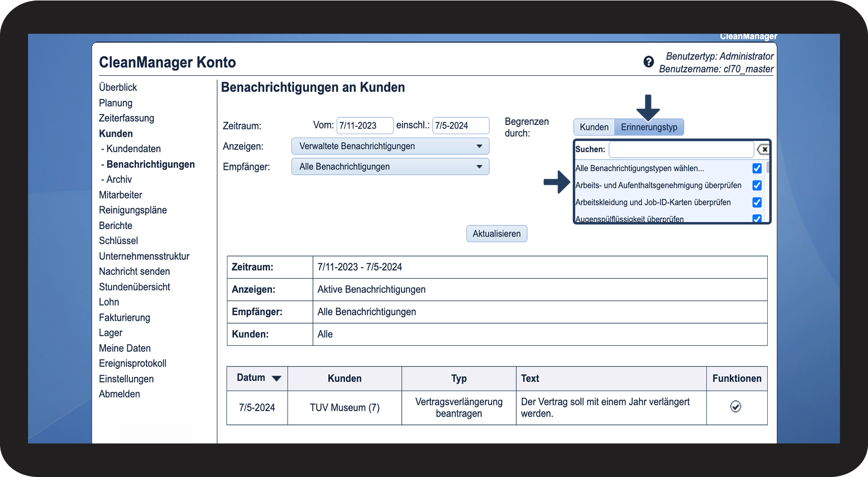This screenshot has height=477, width=868.
Task: Open the help question mark icon
Action: (x=648, y=62)
